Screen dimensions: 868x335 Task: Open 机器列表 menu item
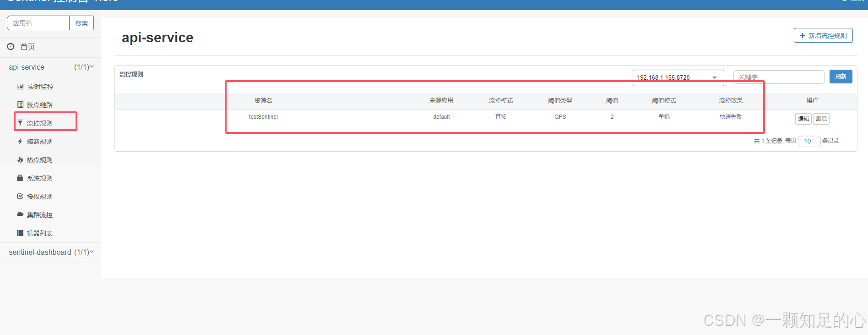[39, 233]
